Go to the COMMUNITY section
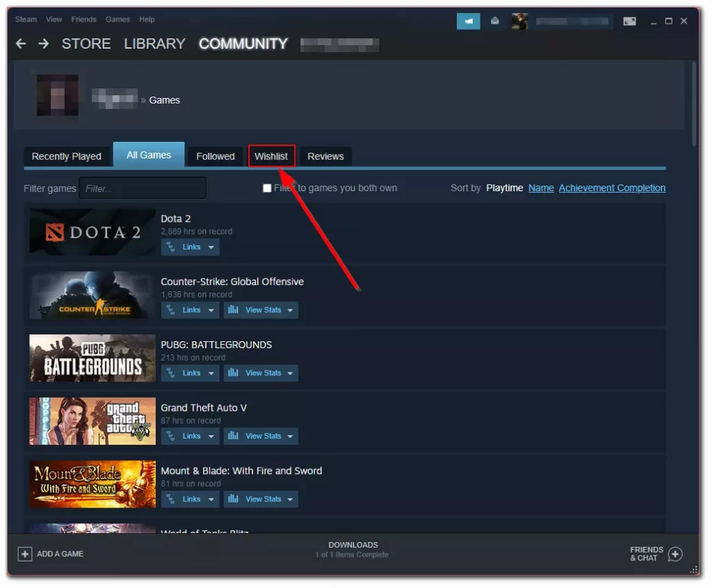This screenshot has height=588, width=712. pos(243,44)
